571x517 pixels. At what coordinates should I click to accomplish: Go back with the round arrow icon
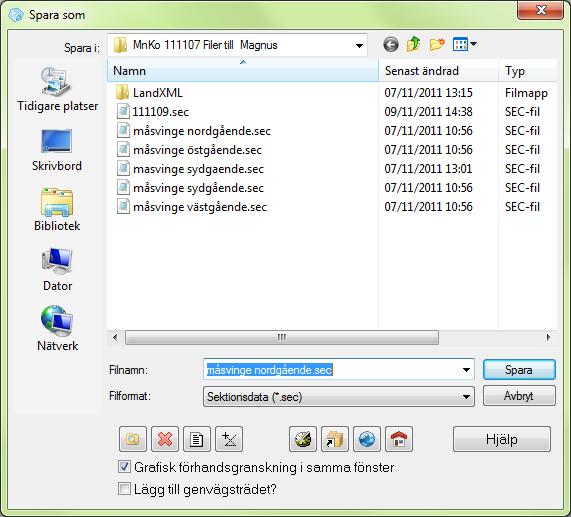[391, 45]
